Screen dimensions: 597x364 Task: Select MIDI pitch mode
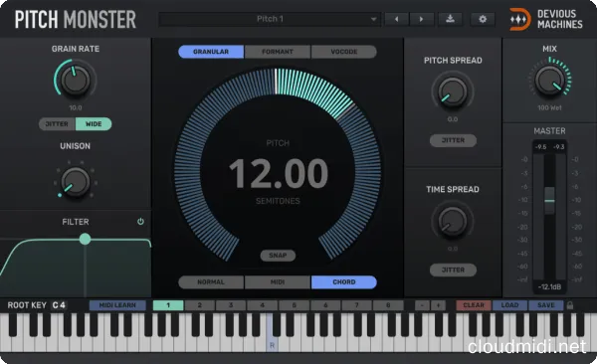(278, 282)
